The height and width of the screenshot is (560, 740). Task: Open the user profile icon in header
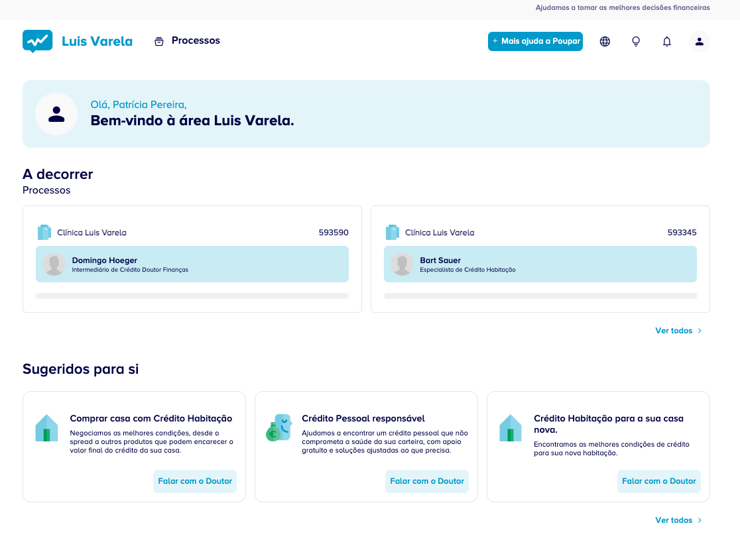point(699,42)
